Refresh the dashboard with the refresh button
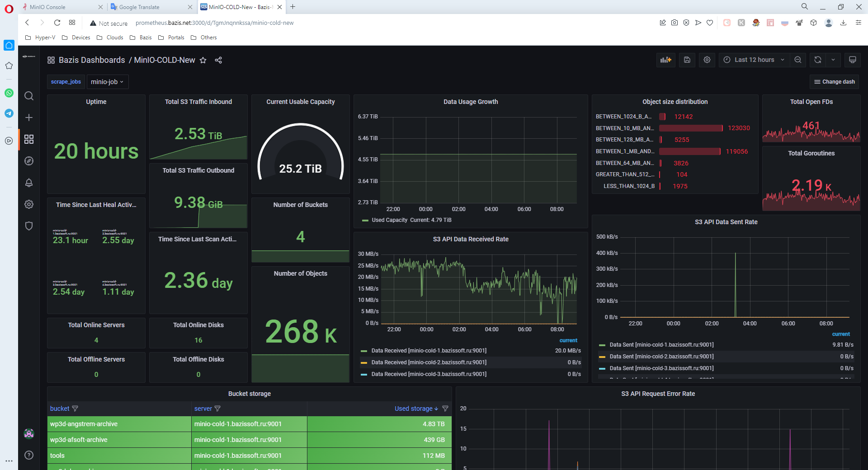The height and width of the screenshot is (470, 868). pyautogui.click(x=817, y=60)
